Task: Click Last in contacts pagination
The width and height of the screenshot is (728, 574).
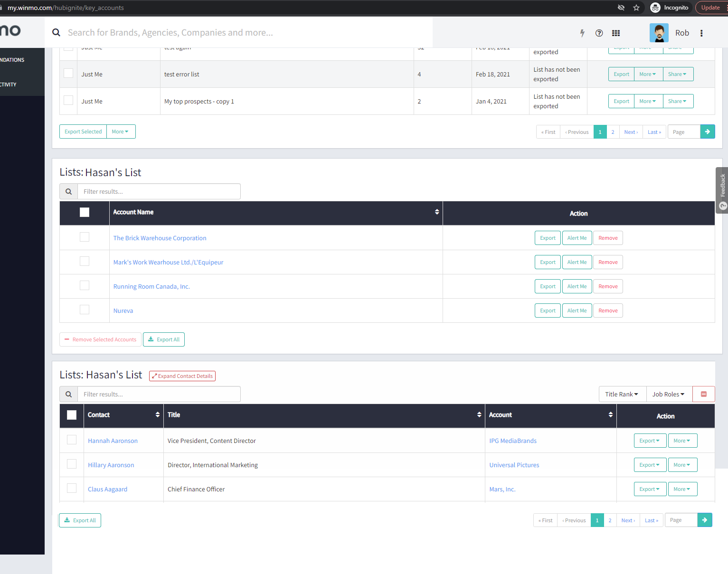Action: pyautogui.click(x=652, y=520)
